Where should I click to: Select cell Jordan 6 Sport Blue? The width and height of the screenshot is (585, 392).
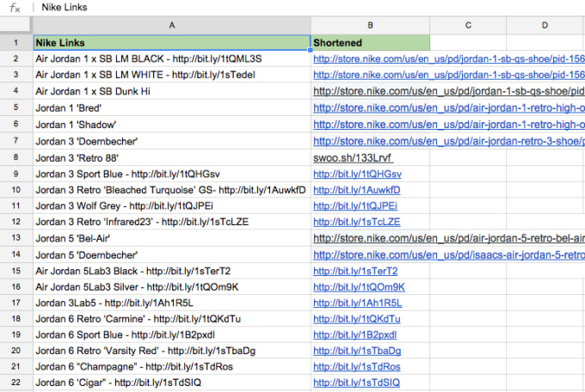click(x=171, y=334)
